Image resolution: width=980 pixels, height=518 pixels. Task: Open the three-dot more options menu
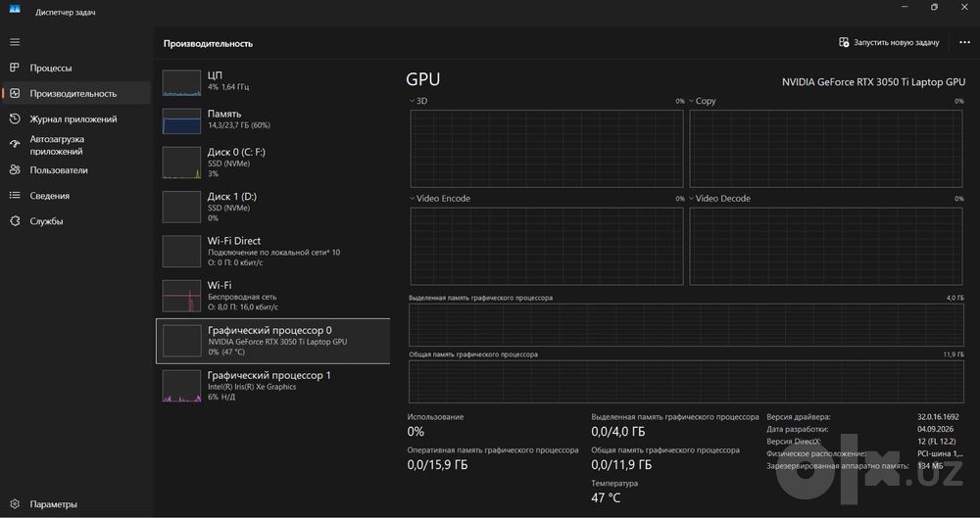pyautogui.click(x=964, y=42)
